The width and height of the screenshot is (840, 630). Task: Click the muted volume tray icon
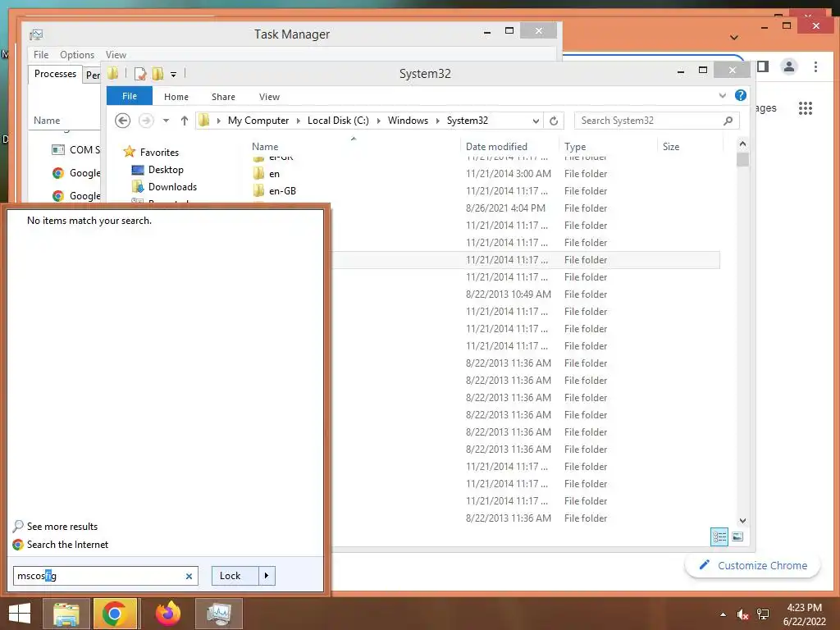pyautogui.click(x=742, y=614)
